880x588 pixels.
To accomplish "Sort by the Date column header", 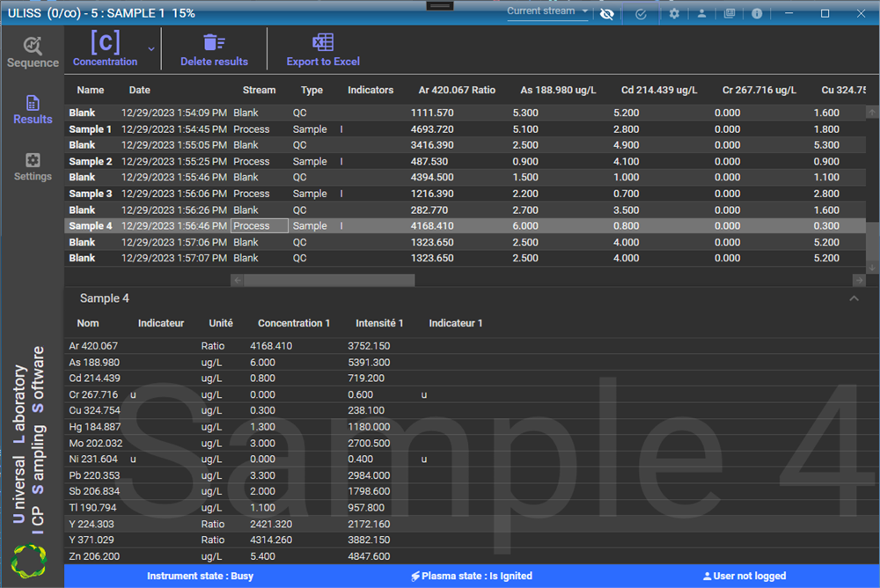I will coord(139,90).
